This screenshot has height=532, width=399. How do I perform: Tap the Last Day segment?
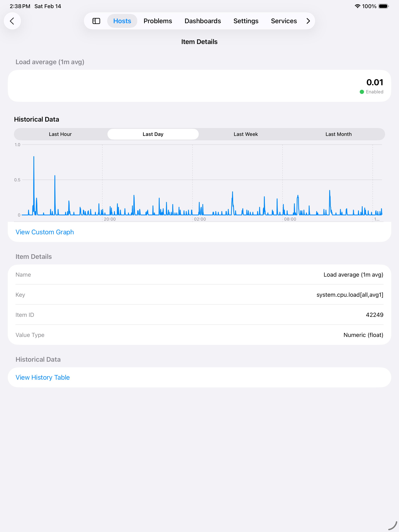click(153, 134)
